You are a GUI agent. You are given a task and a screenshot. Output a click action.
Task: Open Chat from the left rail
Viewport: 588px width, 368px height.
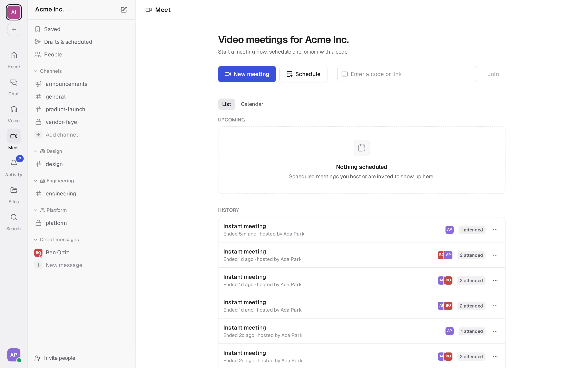coord(14,87)
